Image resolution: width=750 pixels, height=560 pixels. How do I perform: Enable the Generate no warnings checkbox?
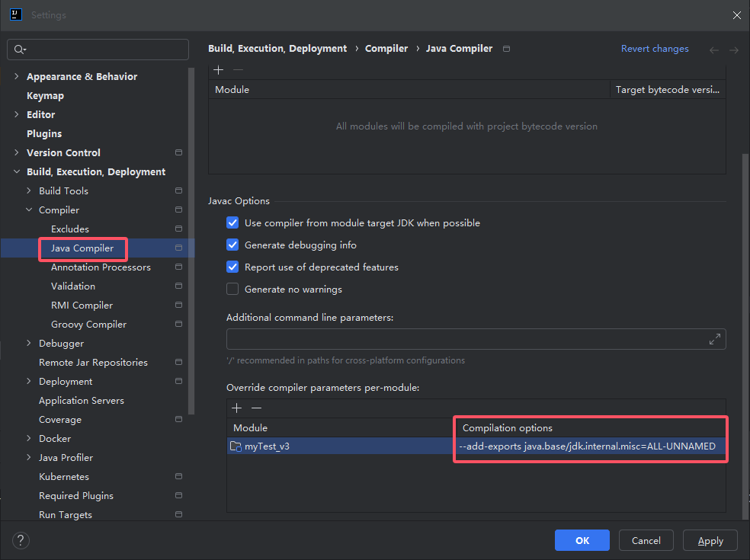[233, 290]
